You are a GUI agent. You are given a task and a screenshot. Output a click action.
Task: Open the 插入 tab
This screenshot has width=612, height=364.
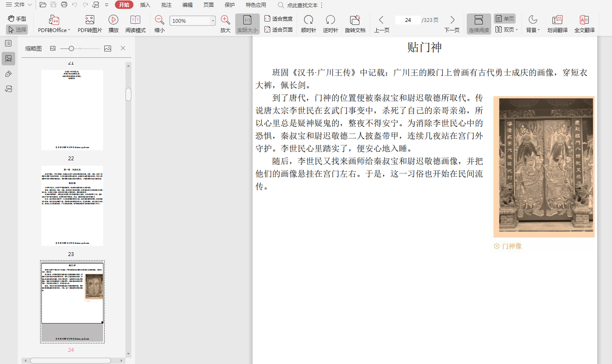(x=145, y=5)
